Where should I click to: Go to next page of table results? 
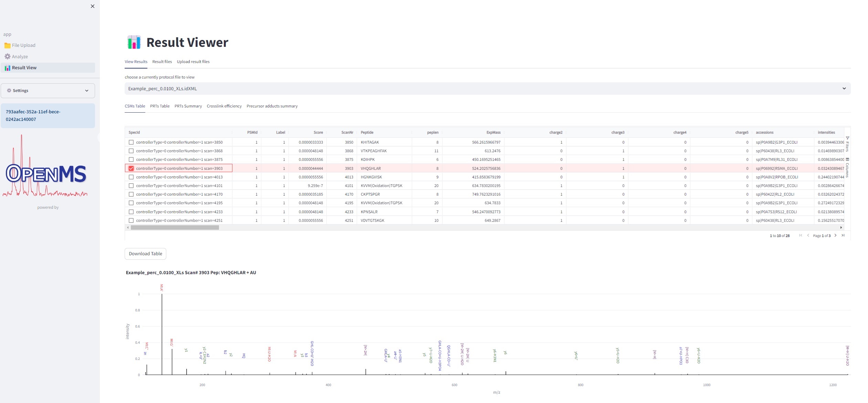tap(835, 235)
